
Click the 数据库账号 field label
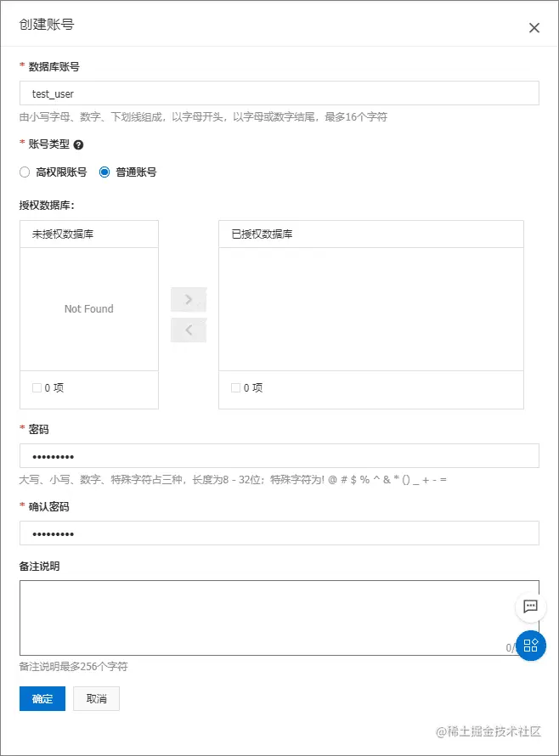tap(54, 67)
